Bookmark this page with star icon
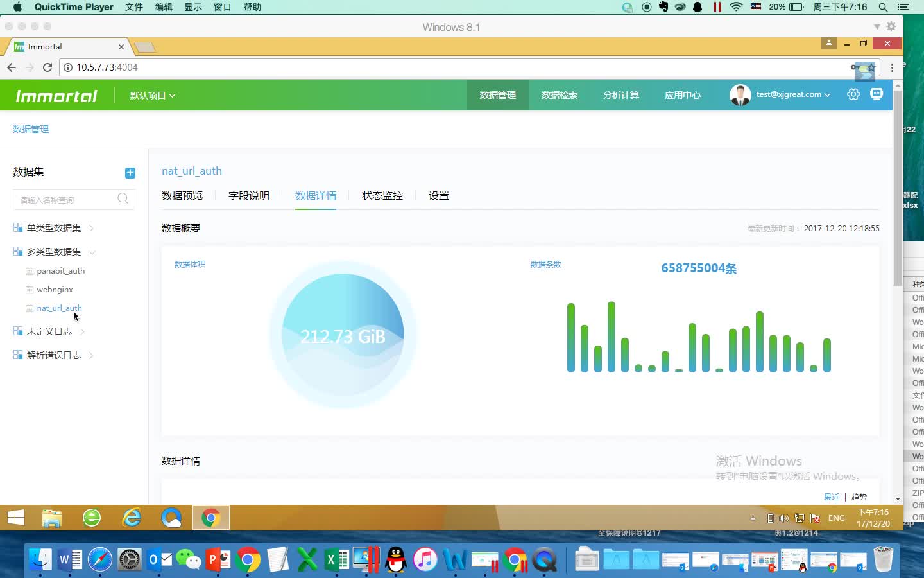This screenshot has width=924, height=578. (871, 67)
